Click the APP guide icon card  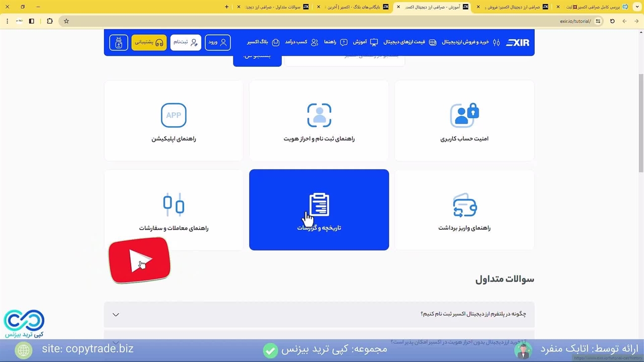174,121
